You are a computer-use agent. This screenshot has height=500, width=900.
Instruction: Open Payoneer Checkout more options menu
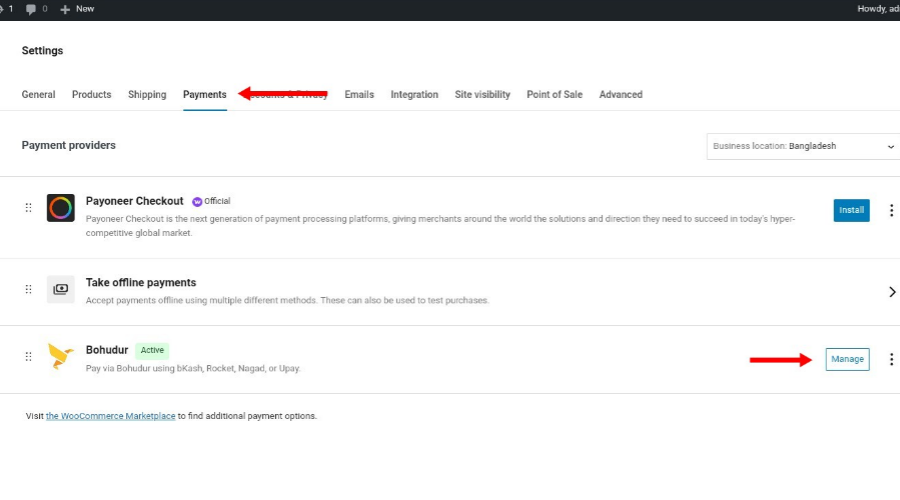891,211
